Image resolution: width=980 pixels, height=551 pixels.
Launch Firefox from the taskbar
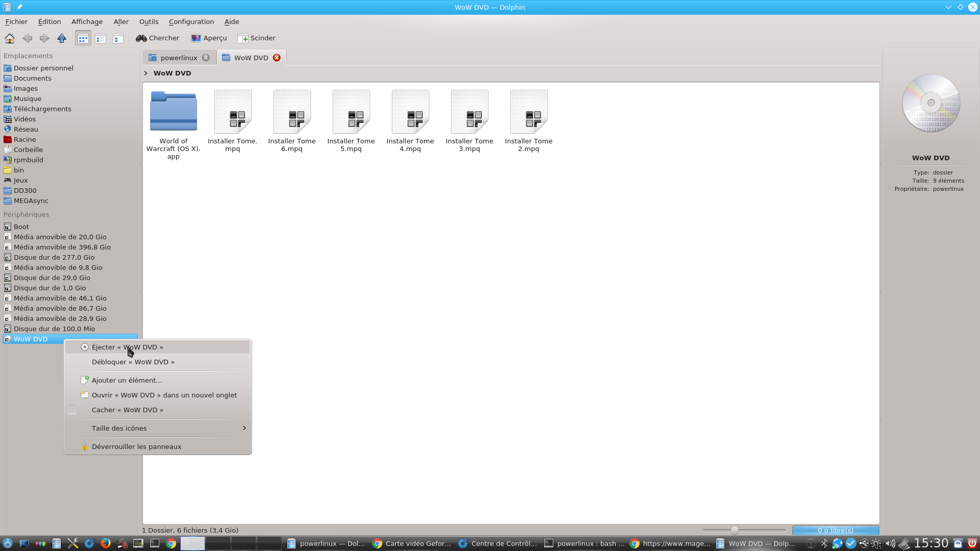tap(106, 543)
